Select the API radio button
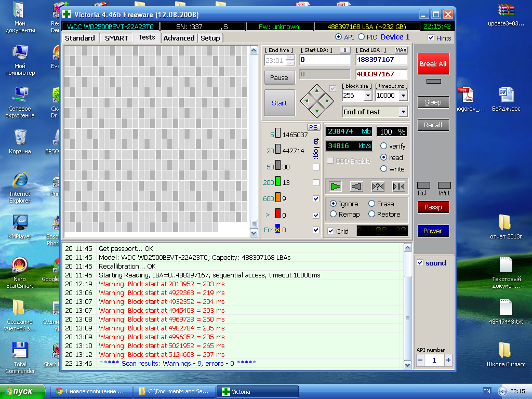The image size is (532, 399). 338,37
